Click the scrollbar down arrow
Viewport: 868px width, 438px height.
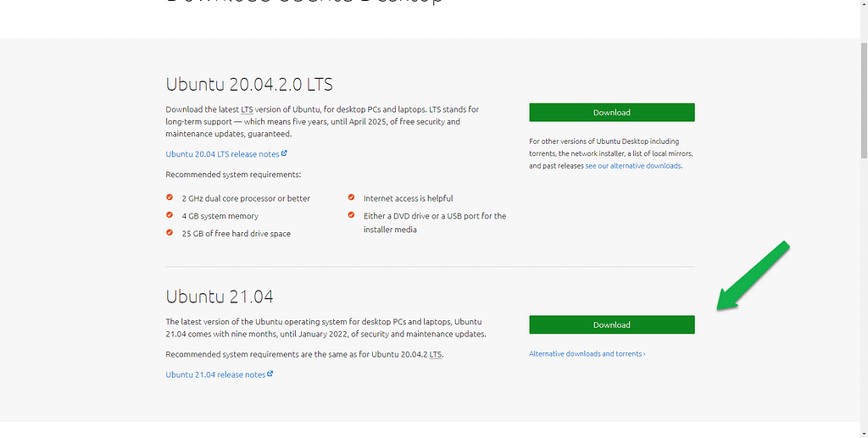[x=864, y=433]
